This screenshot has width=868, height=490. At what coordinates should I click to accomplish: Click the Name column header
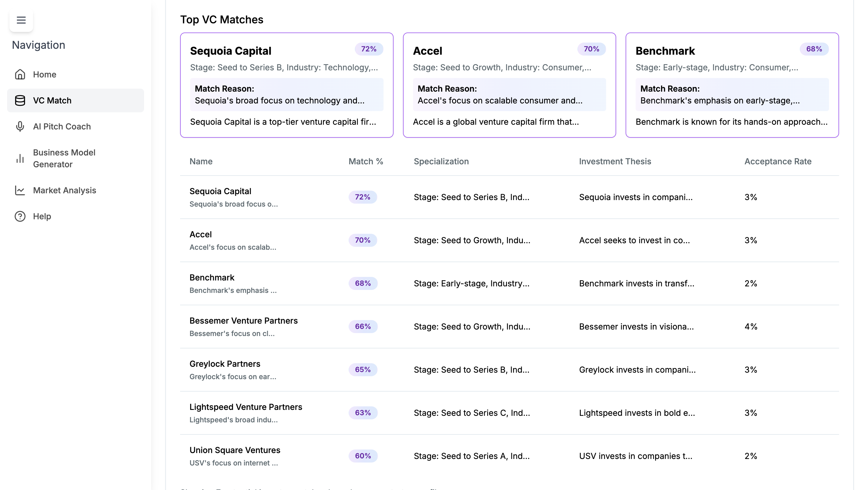[201, 161]
